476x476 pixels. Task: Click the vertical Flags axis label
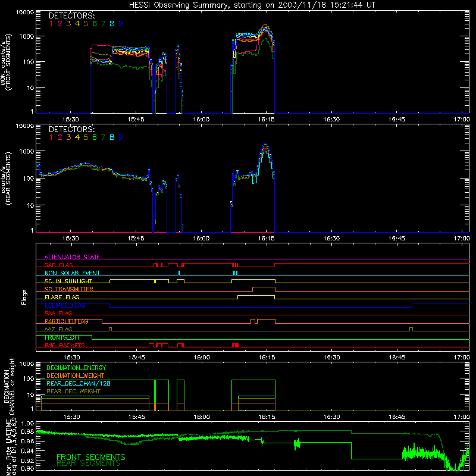coord(24,297)
